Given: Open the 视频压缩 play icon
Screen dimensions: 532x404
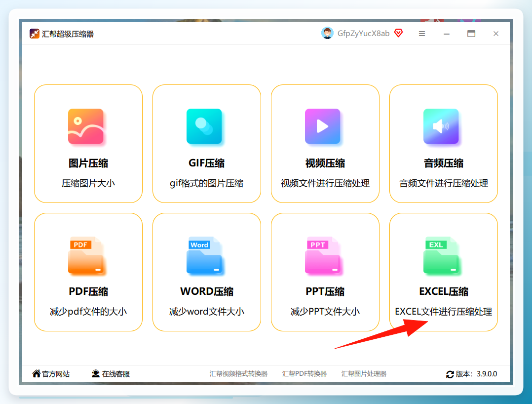Looking at the screenshot, I should 322,126.
